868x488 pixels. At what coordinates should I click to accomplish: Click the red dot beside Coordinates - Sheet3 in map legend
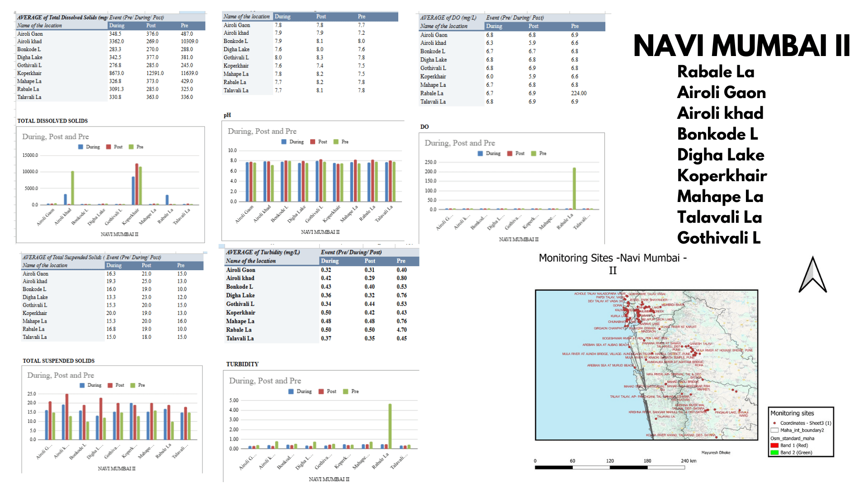point(774,423)
